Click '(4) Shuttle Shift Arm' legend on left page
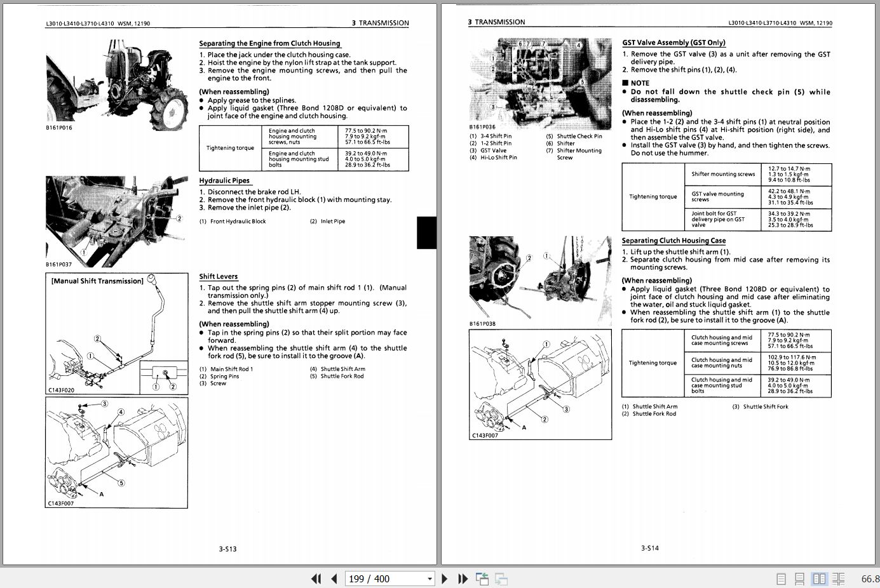880x588 pixels. click(x=338, y=369)
